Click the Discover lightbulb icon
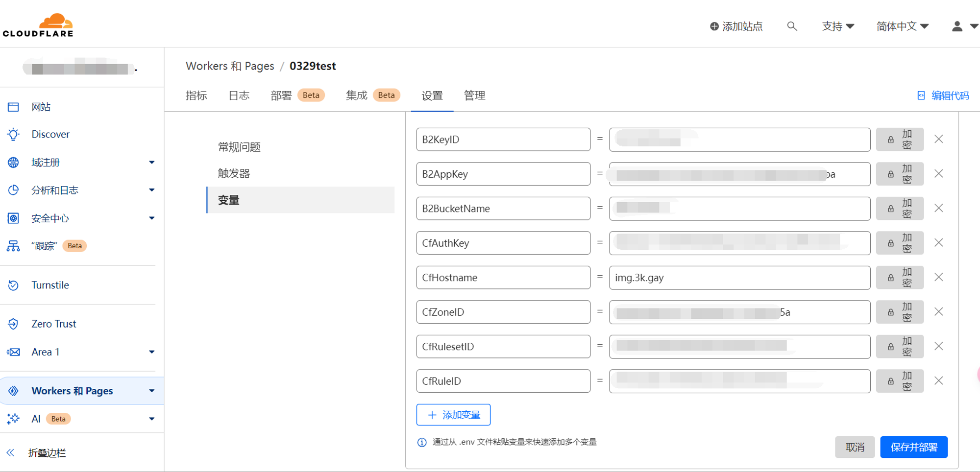 point(13,134)
